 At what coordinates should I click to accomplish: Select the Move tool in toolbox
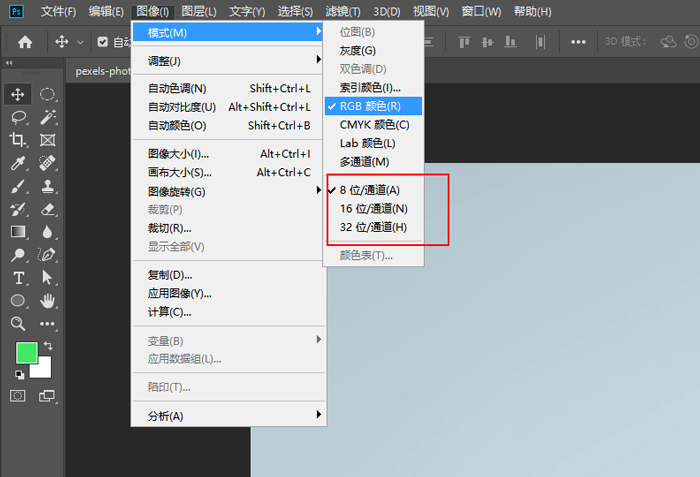pyautogui.click(x=17, y=94)
